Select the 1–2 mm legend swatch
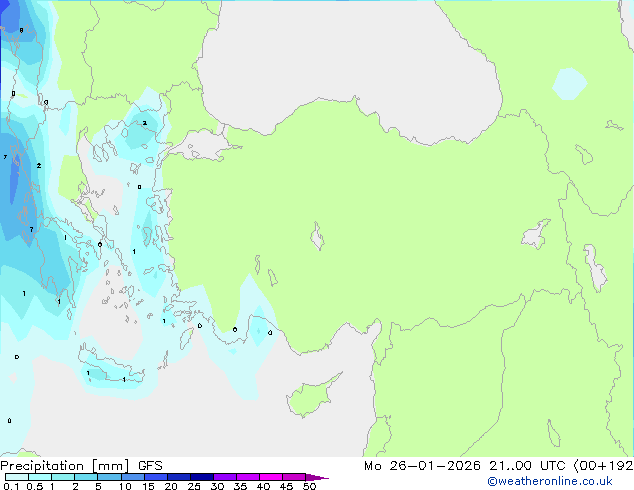 (63, 477)
